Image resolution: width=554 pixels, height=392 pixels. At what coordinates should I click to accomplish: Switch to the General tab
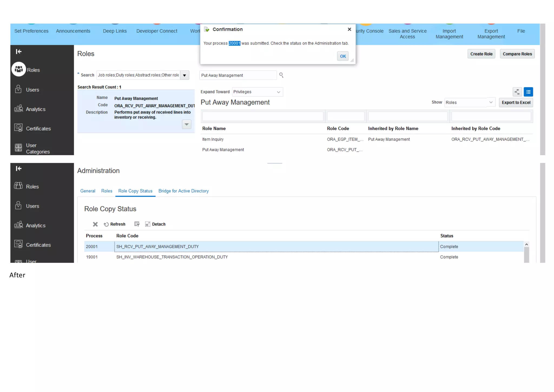[88, 191]
